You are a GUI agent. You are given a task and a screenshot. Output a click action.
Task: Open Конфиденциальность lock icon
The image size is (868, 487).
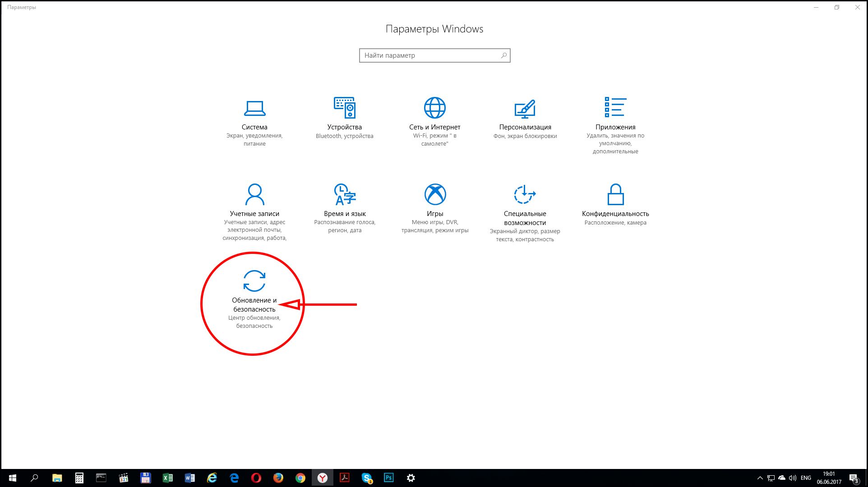pyautogui.click(x=615, y=194)
